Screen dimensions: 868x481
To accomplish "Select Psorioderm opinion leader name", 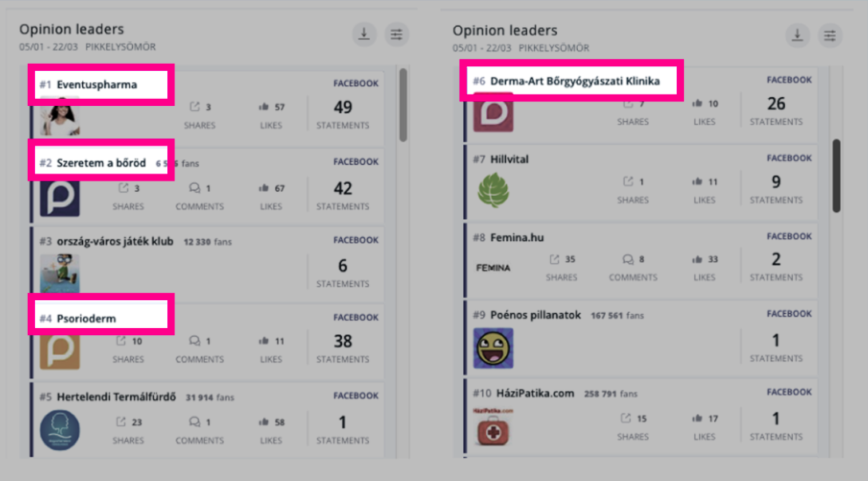I will click(x=86, y=319).
